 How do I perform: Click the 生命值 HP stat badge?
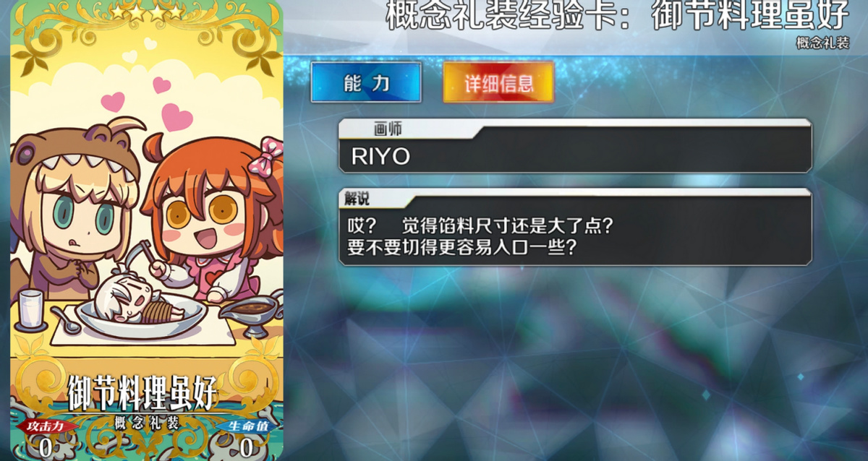click(248, 426)
